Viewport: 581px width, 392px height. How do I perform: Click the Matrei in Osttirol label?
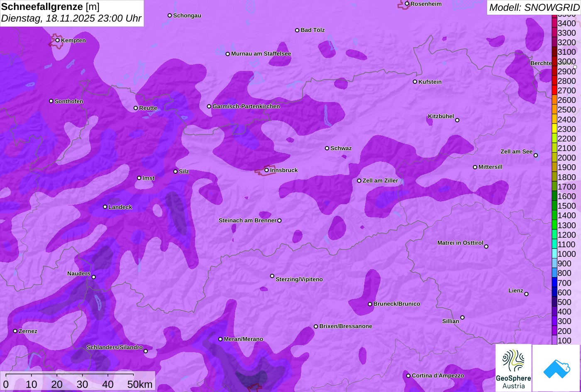(460, 243)
